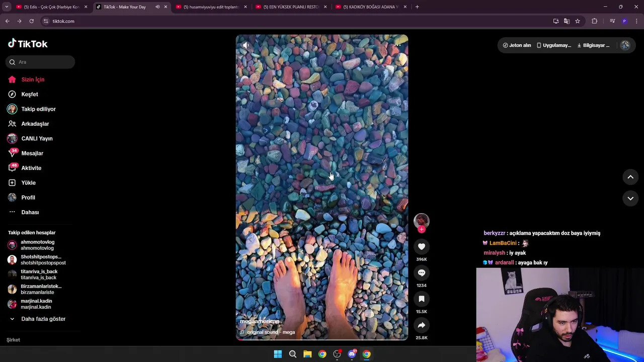
Task: Focus the Ara search field
Action: (40, 62)
